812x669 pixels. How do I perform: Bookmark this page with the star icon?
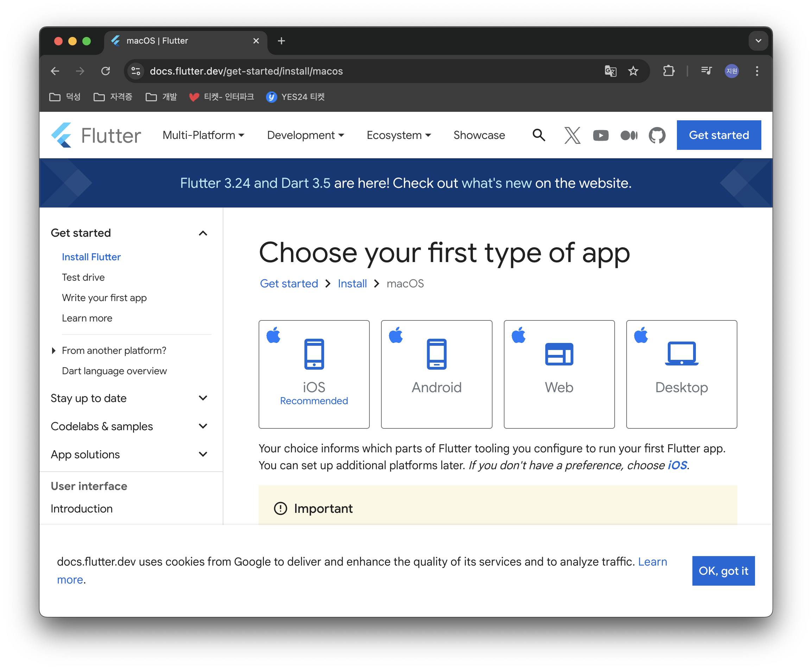click(633, 71)
